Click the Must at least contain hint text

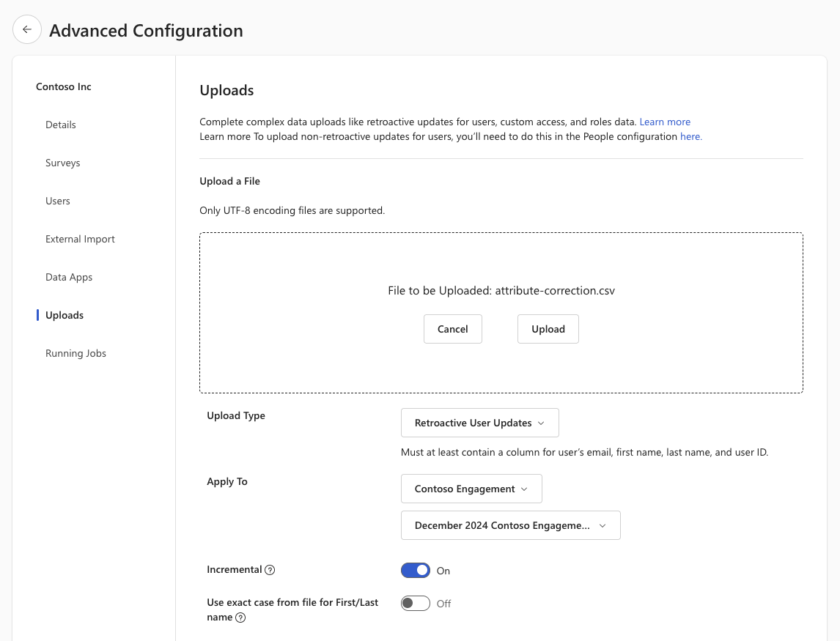pos(584,452)
